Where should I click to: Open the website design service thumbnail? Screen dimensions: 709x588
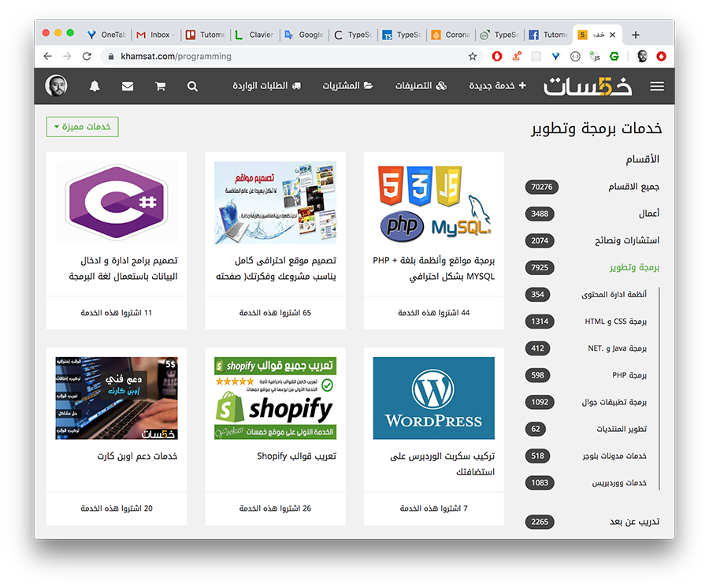pos(275,203)
